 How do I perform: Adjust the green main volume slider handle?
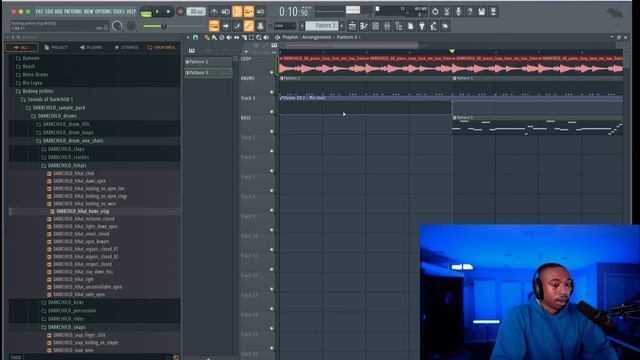(164, 27)
